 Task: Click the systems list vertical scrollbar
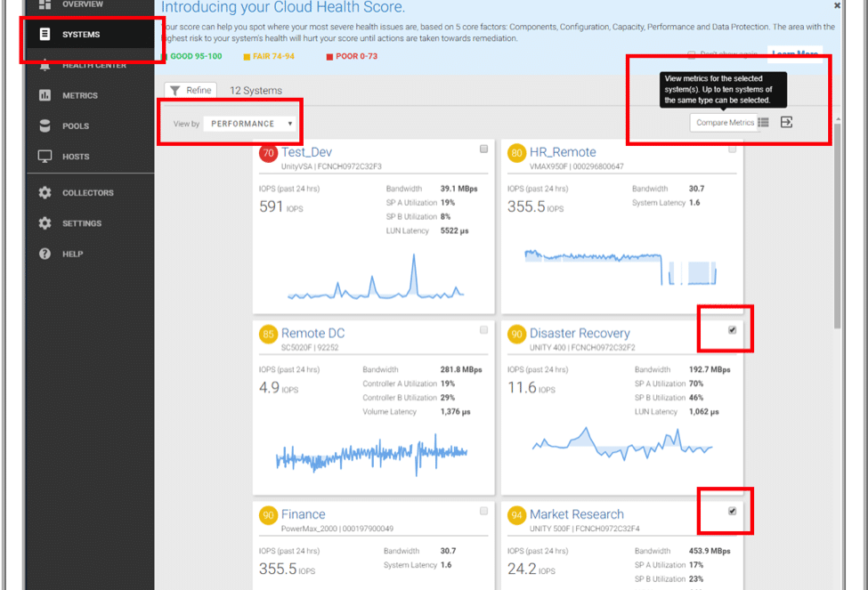pos(838,225)
